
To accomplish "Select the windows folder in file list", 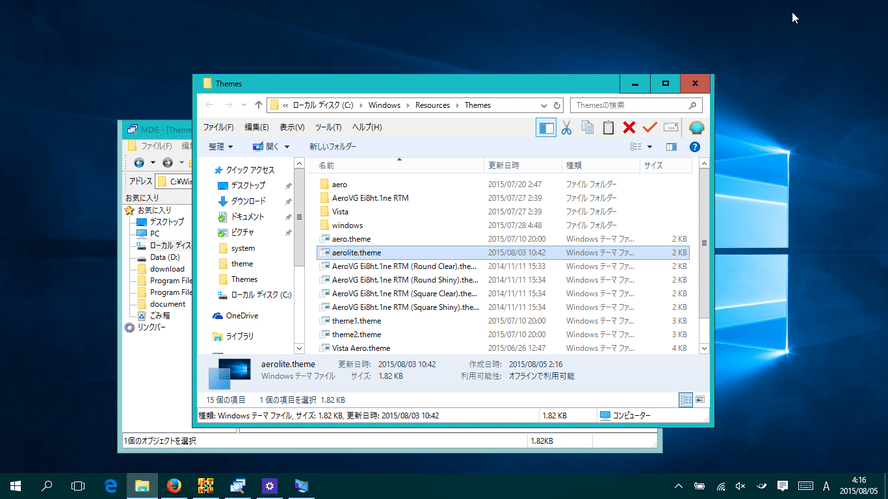I will click(x=347, y=225).
